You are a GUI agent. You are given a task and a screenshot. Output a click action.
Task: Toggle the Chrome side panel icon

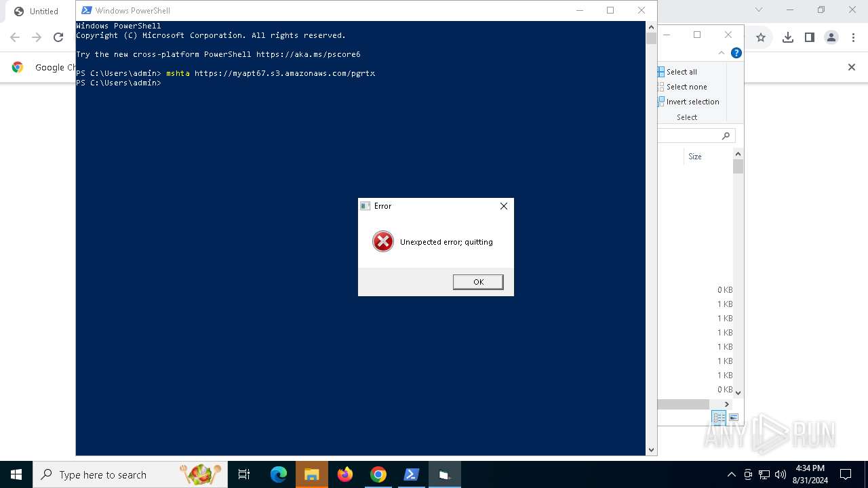pyautogui.click(x=809, y=38)
